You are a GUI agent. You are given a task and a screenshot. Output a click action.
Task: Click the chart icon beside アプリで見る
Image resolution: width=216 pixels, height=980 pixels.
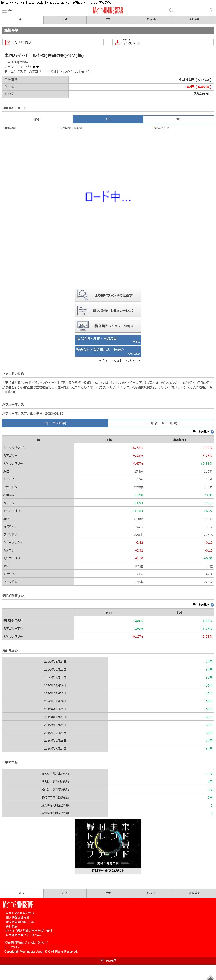click(x=8, y=43)
